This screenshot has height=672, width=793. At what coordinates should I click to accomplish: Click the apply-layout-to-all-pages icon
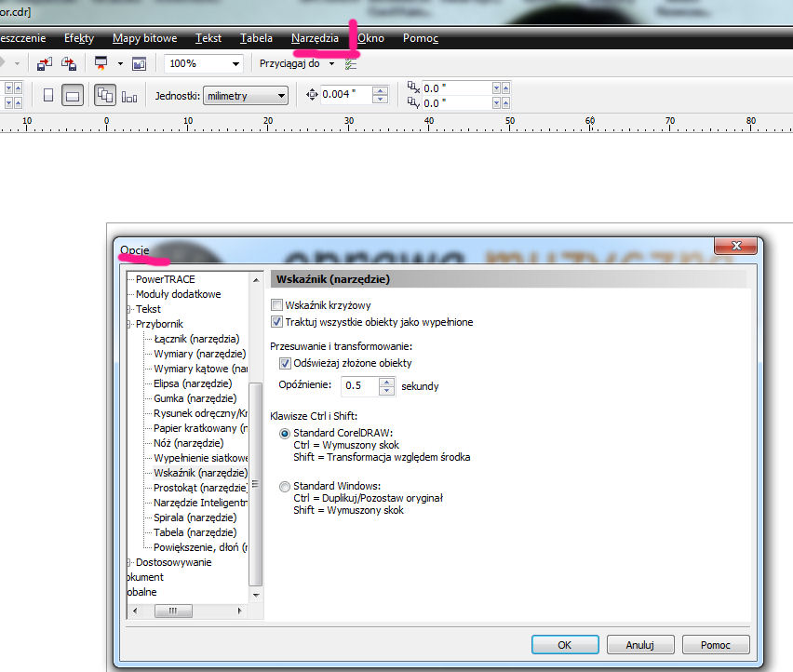click(105, 95)
